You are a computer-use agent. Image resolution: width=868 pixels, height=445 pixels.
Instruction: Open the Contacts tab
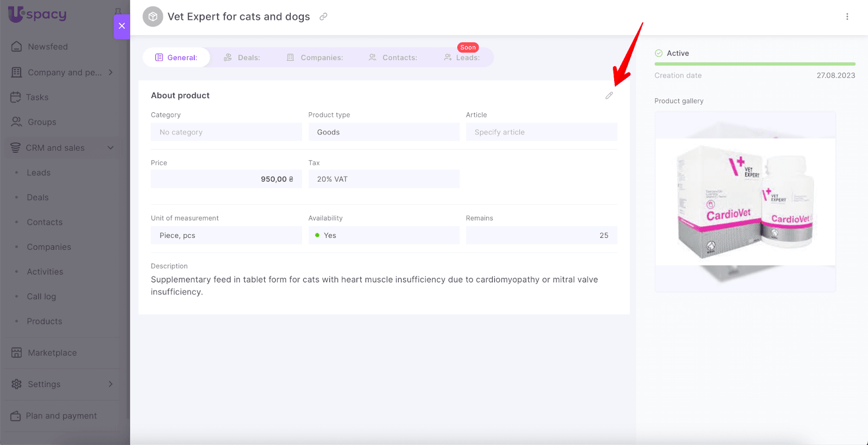click(393, 57)
